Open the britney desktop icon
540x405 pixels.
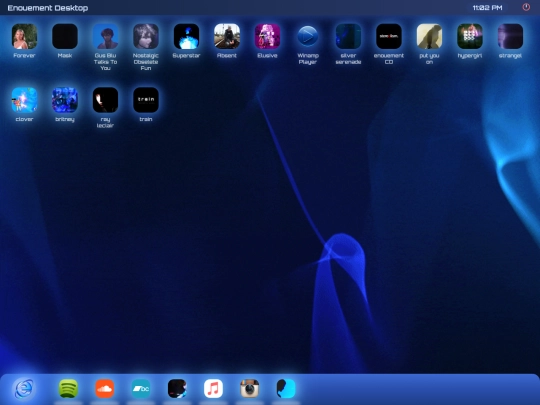(x=65, y=100)
